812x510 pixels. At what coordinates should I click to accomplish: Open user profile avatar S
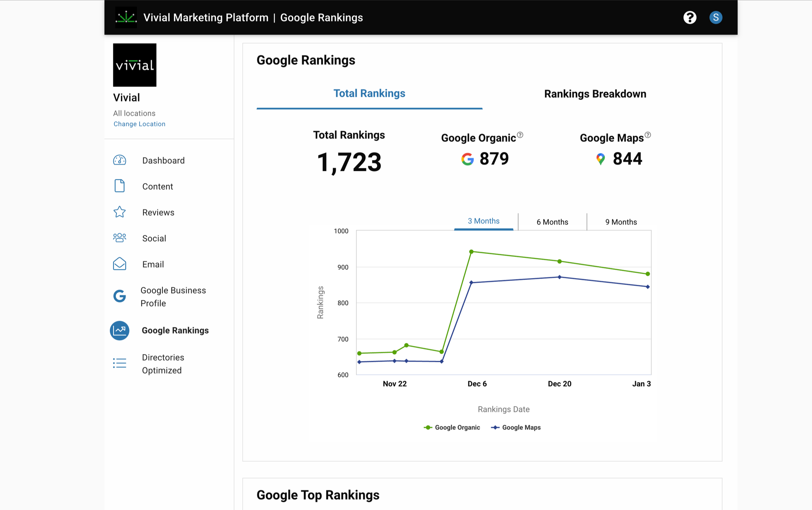click(715, 18)
